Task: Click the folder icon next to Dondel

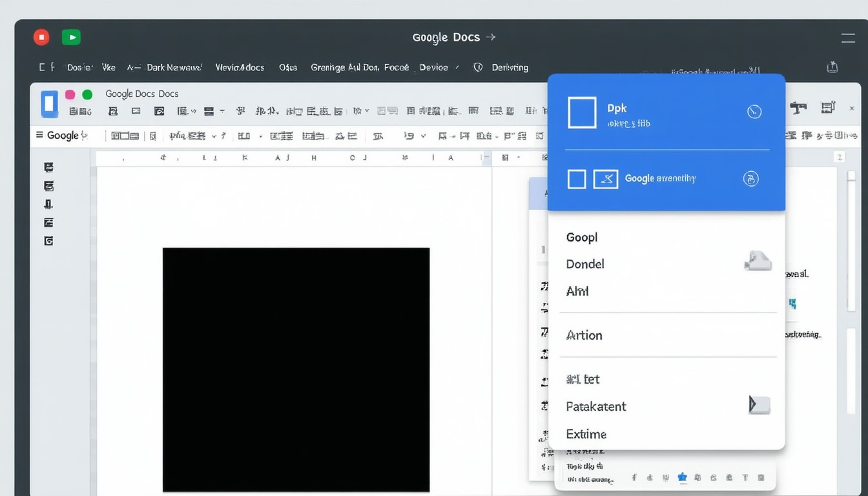Action: point(758,261)
